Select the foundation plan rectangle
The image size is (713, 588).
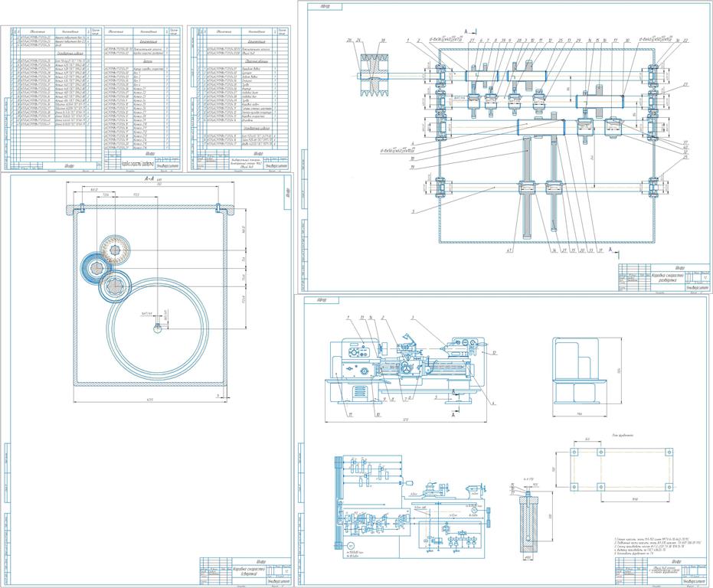(622, 469)
